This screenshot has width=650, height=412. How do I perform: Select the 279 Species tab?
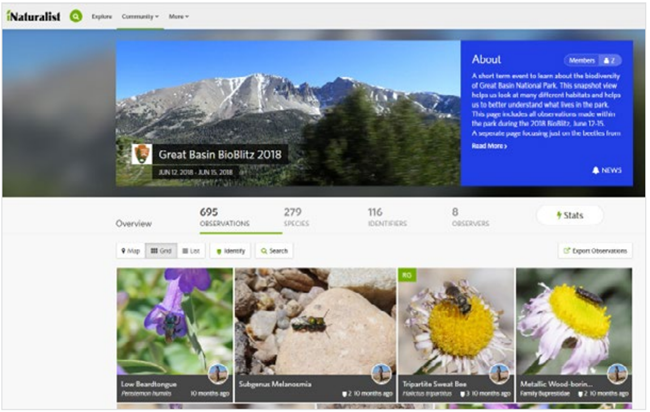point(292,217)
